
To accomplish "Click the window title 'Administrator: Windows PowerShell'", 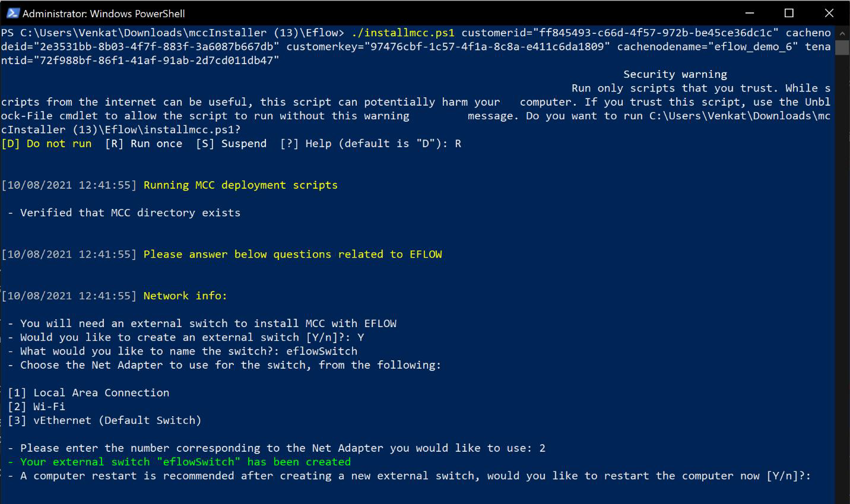I will tap(103, 13).
